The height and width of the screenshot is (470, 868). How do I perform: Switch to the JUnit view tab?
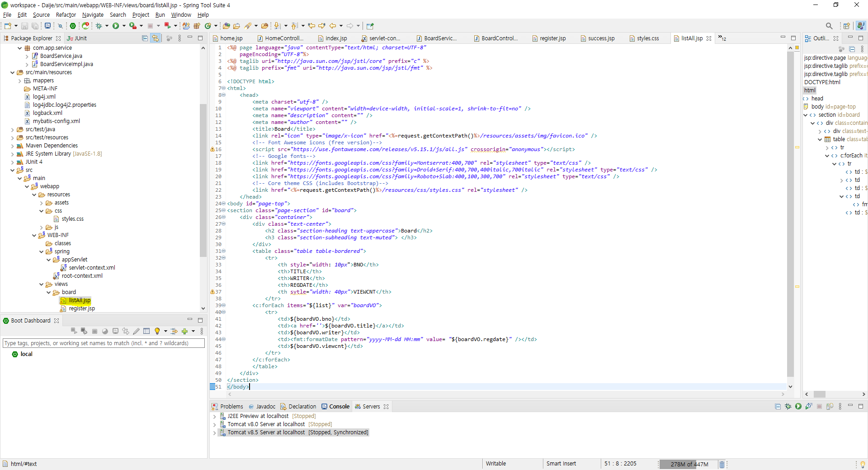[77, 38]
